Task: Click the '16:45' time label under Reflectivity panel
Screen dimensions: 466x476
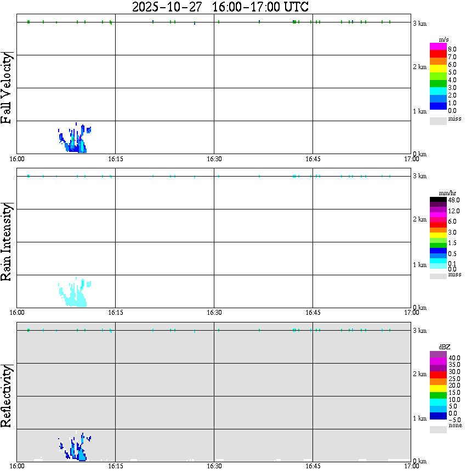Action: (x=313, y=466)
